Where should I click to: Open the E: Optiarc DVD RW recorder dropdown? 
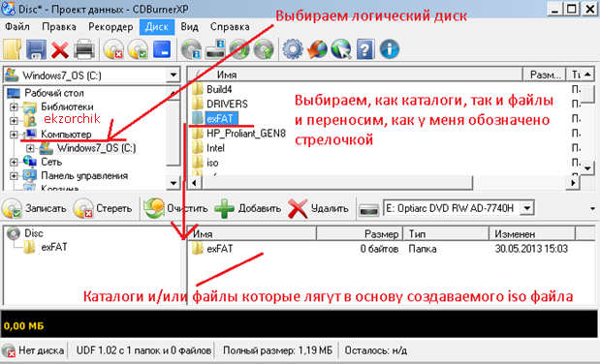(527, 208)
